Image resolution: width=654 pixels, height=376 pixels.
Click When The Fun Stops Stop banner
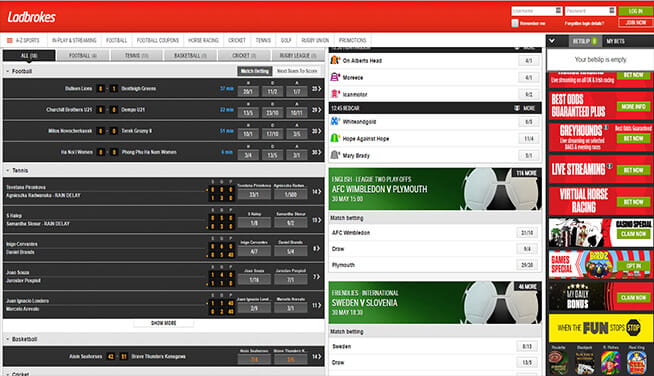tap(601, 328)
